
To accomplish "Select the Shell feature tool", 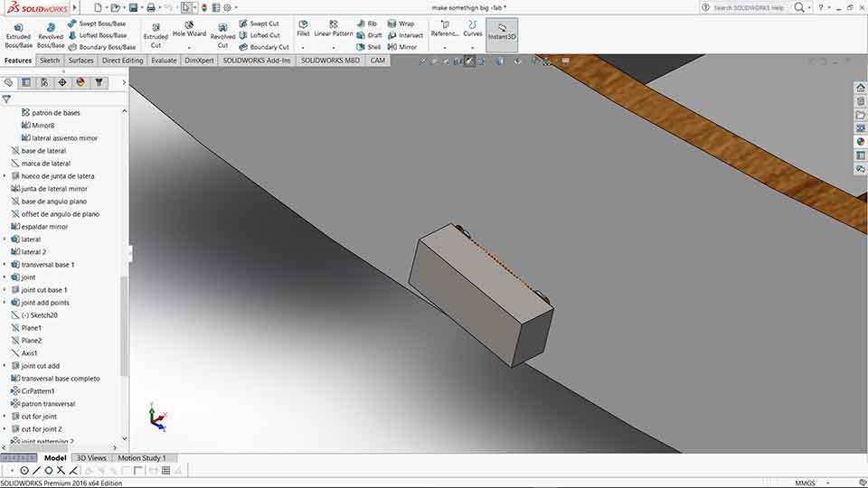I will pos(369,47).
